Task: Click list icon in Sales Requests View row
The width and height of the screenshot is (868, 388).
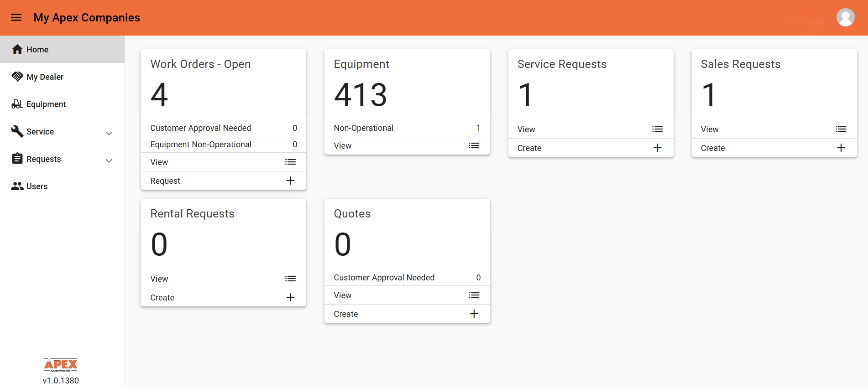Action: pyautogui.click(x=841, y=129)
